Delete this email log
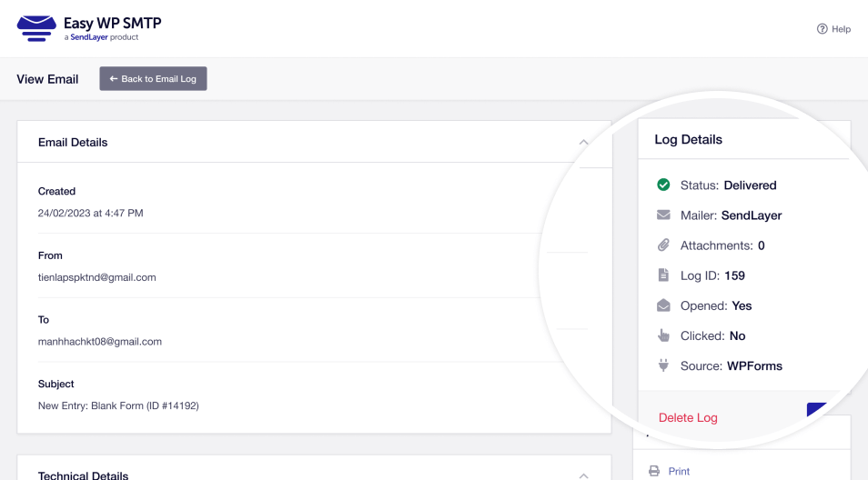868x480 pixels. 688,418
